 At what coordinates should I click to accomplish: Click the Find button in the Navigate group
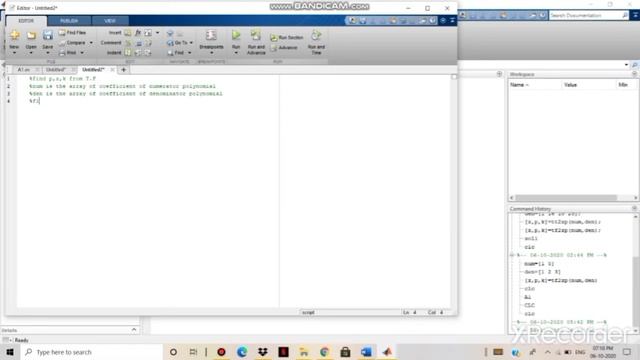[x=176, y=53]
